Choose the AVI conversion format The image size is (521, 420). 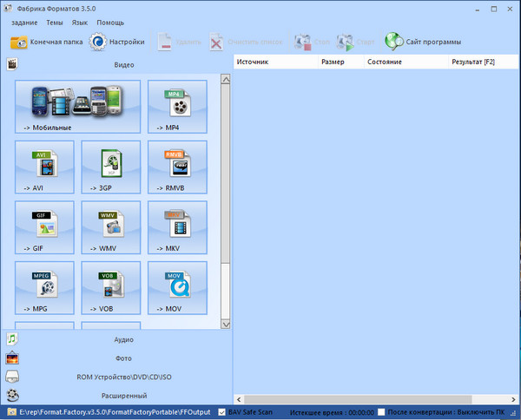pyautogui.click(x=44, y=167)
